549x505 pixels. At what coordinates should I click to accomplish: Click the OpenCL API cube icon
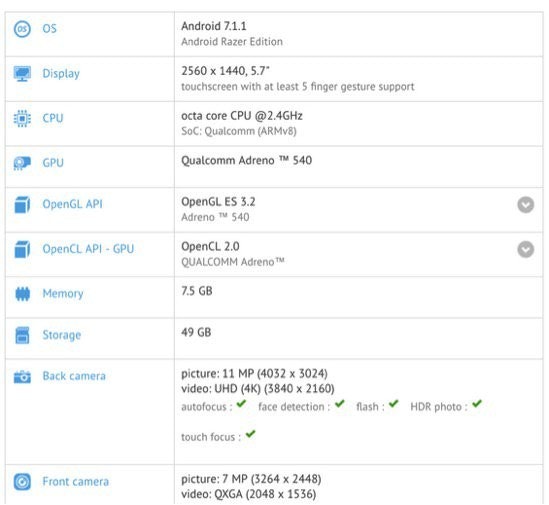pyautogui.click(x=22, y=249)
